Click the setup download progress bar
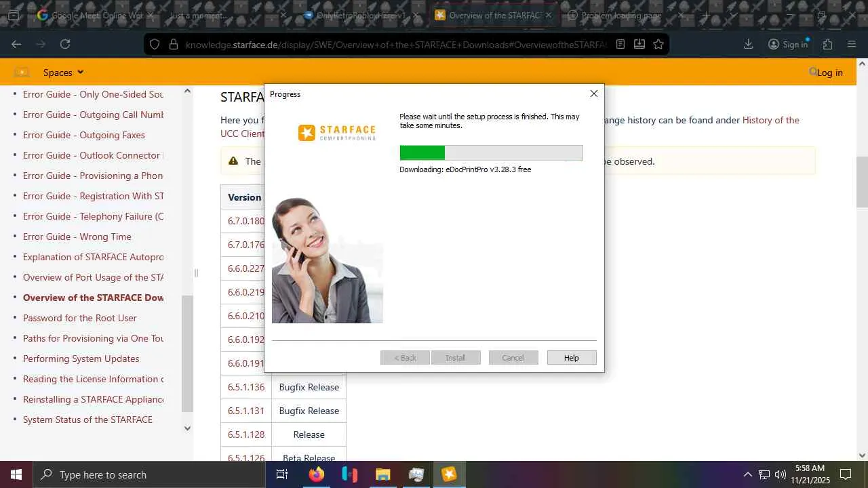The height and width of the screenshot is (488, 868). pos(491,152)
